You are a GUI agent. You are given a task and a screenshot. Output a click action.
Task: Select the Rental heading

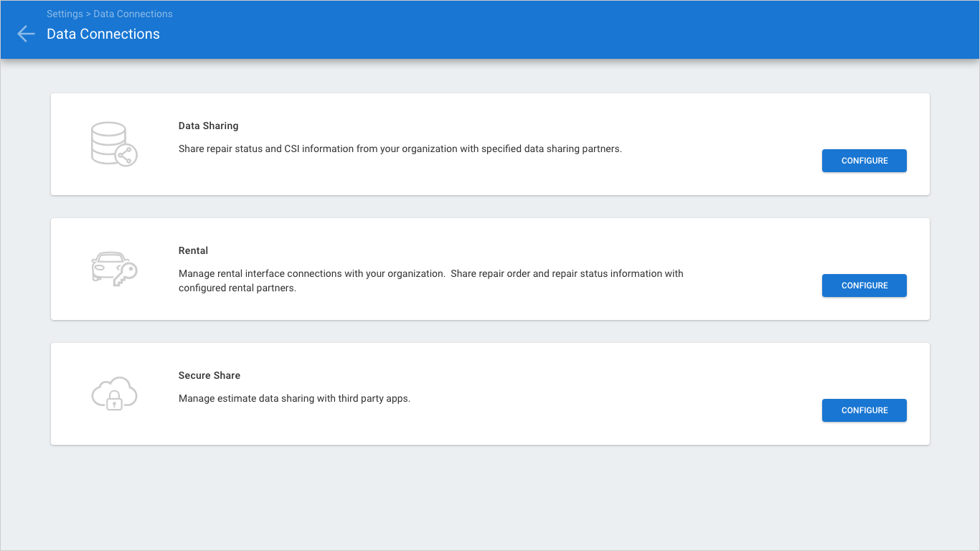(x=193, y=250)
